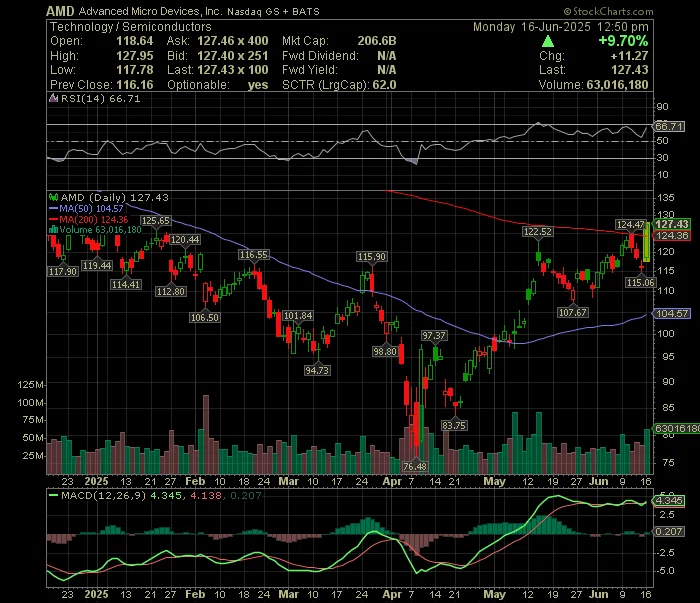Click the RSI 66.71 axis value tag
The image size is (700, 603).
pos(669,127)
